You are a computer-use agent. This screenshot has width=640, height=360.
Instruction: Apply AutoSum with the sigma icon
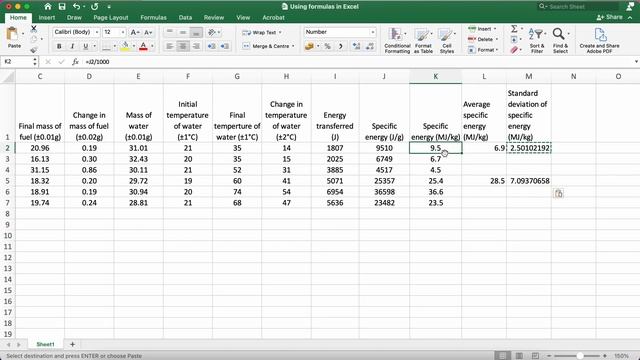click(x=514, y=29)
